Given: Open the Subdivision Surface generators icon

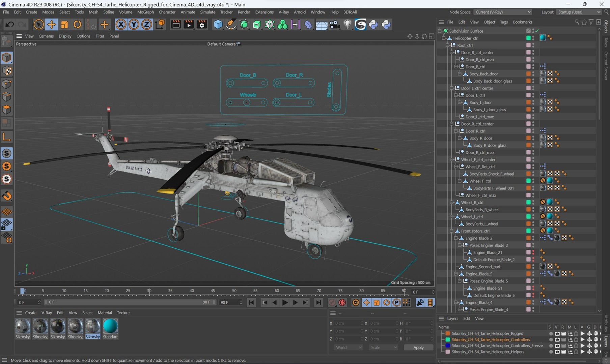Looking at the screenshot, I should tap(244, 24).
